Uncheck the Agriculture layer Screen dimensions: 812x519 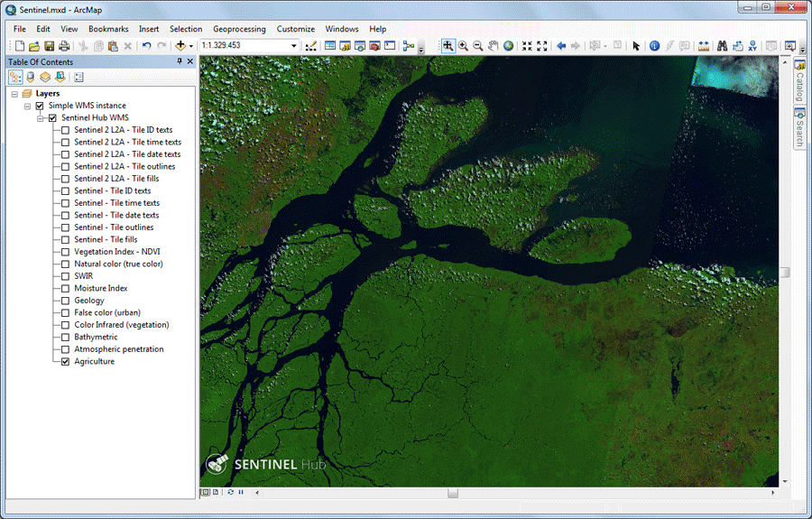(x=65, y=362)
